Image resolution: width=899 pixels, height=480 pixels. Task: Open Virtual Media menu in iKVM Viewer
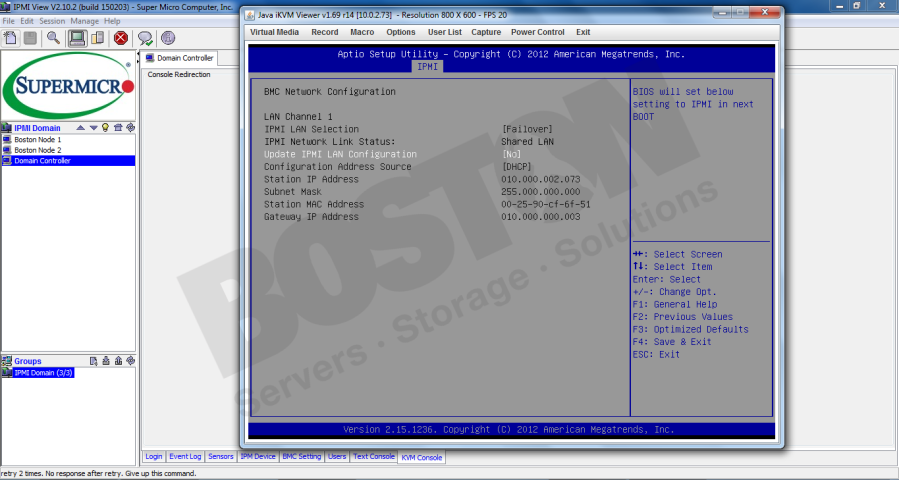click(275, 32)
